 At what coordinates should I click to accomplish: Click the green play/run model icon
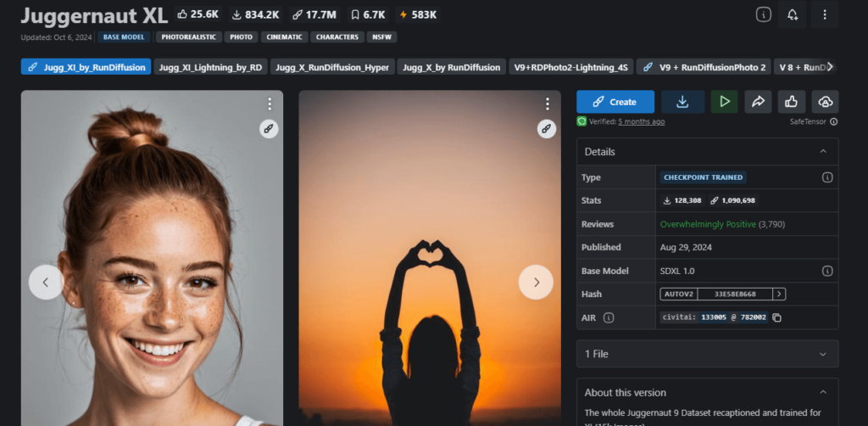point(724,102)
